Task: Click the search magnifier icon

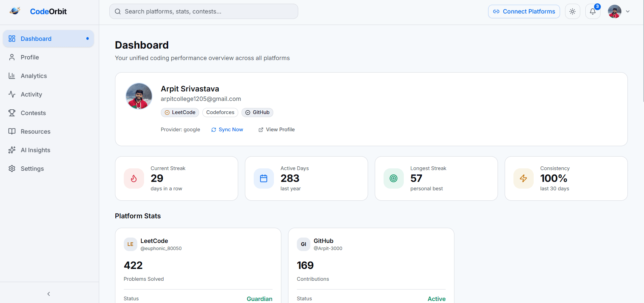Action: click(x=118, y=11)
